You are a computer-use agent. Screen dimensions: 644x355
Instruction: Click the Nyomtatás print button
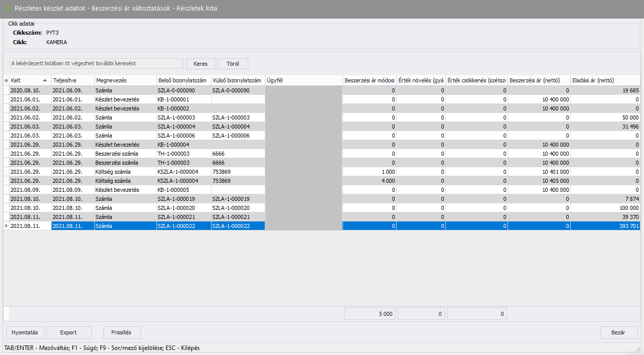pyautogui.click(x=25, y=332)
